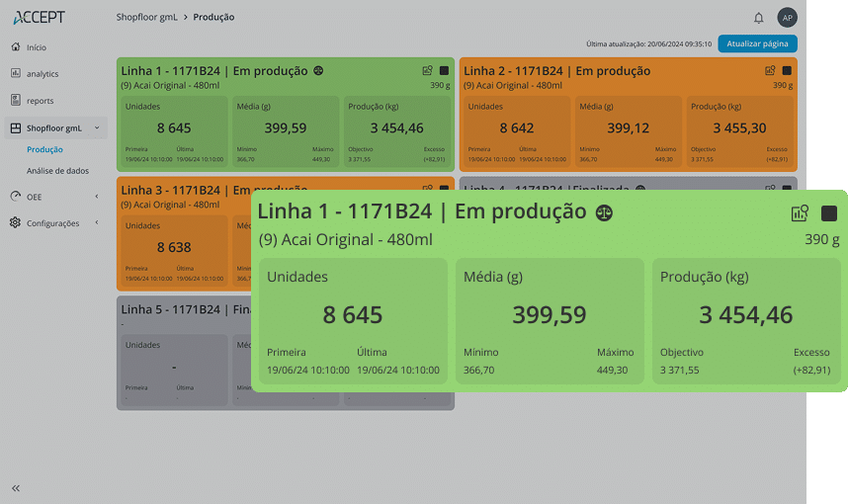The width and height of the screenshot is (848, 504).
Task: Click the Atualizar página button
Action: 757,43
